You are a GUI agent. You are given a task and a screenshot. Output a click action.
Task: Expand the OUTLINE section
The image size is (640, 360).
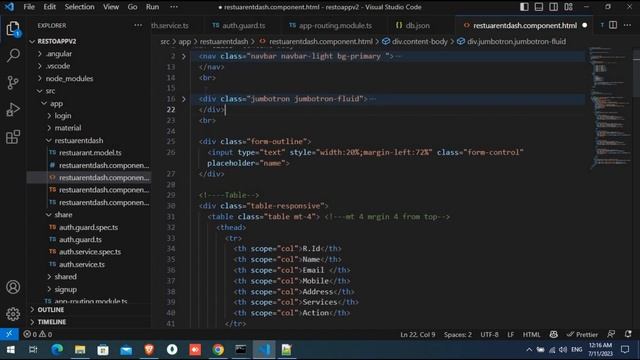point(51,310)
